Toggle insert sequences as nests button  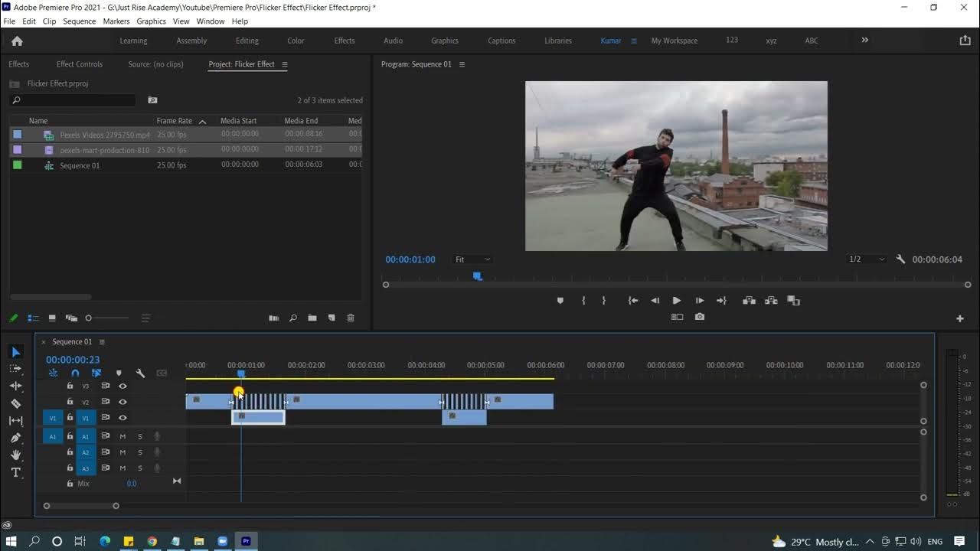pos(53,373)
